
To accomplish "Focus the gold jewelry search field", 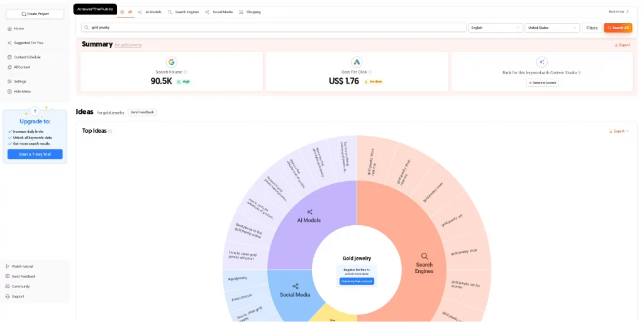I will (x=274, y=28).
